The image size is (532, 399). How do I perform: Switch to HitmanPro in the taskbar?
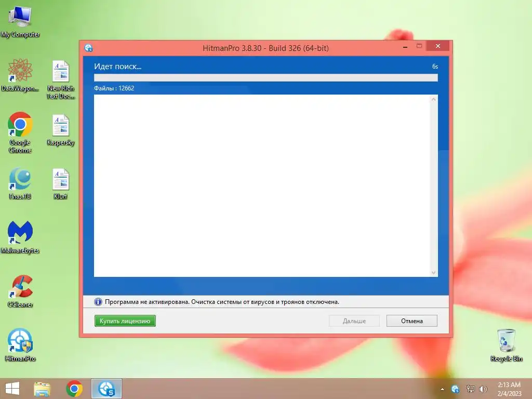pos(107,389)
